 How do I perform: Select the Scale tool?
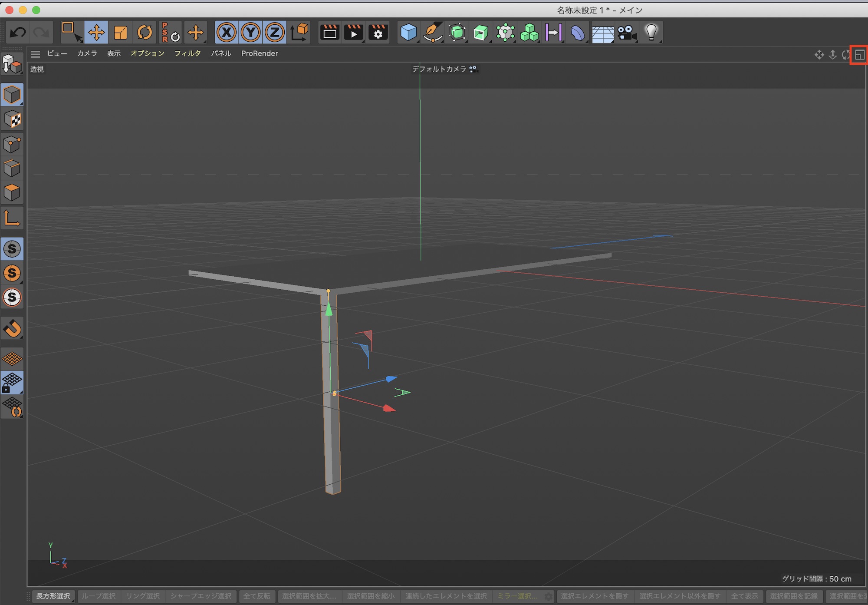click(x=120, y=32)
